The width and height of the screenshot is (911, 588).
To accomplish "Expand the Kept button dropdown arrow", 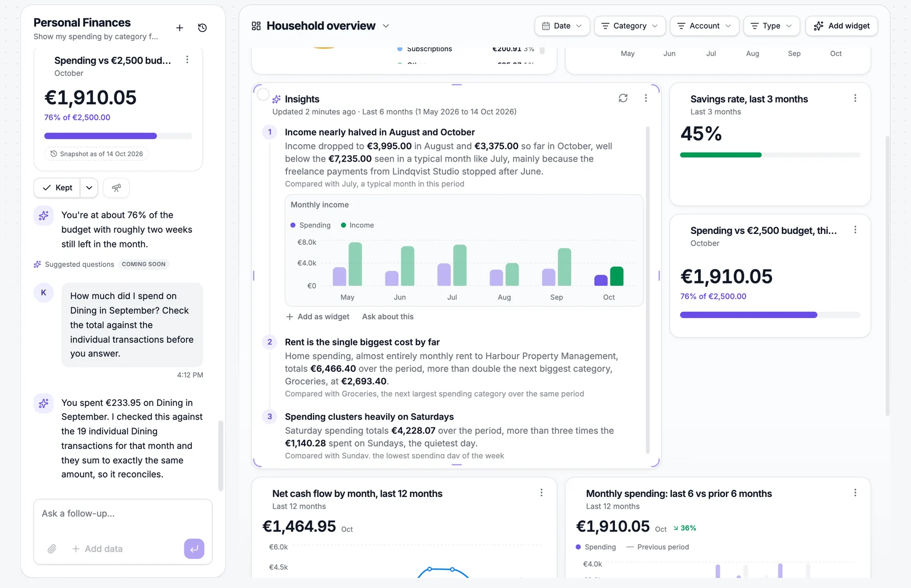I will coord(89,188).
